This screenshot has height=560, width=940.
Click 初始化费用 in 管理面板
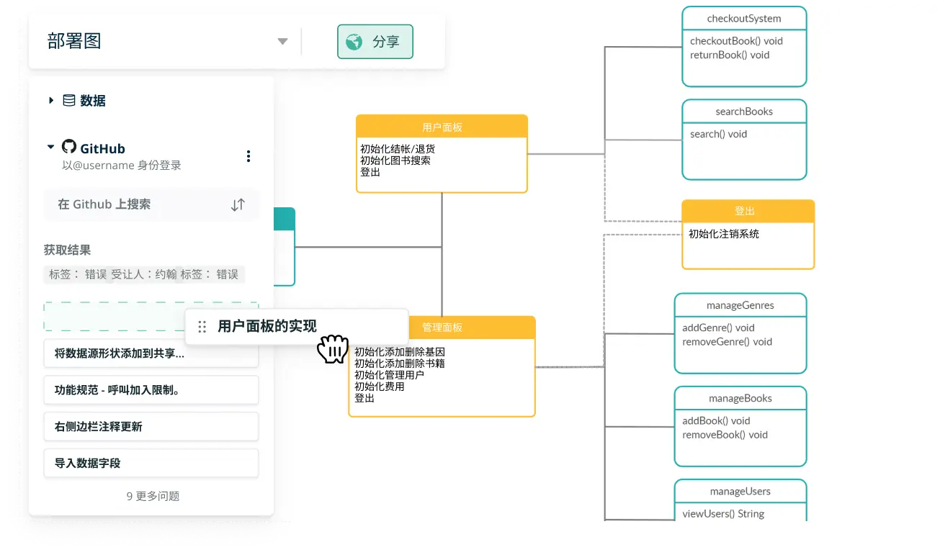pyautogui.click(x=380, y=387)
